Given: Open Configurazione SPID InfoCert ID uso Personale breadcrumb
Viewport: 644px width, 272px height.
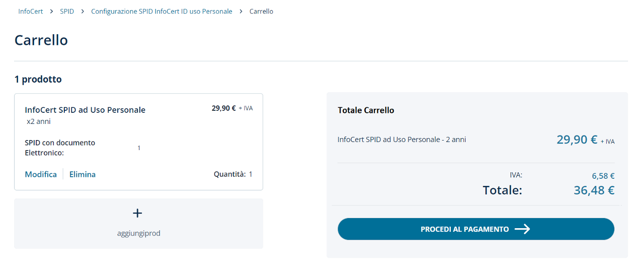Looking at the screenshot, I should tap(162, 11).
